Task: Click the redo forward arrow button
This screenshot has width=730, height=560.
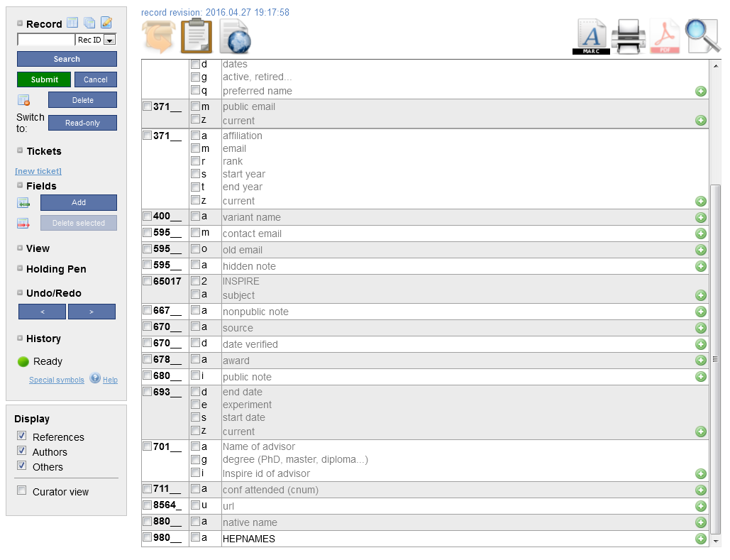Action: tap(92, 312)
